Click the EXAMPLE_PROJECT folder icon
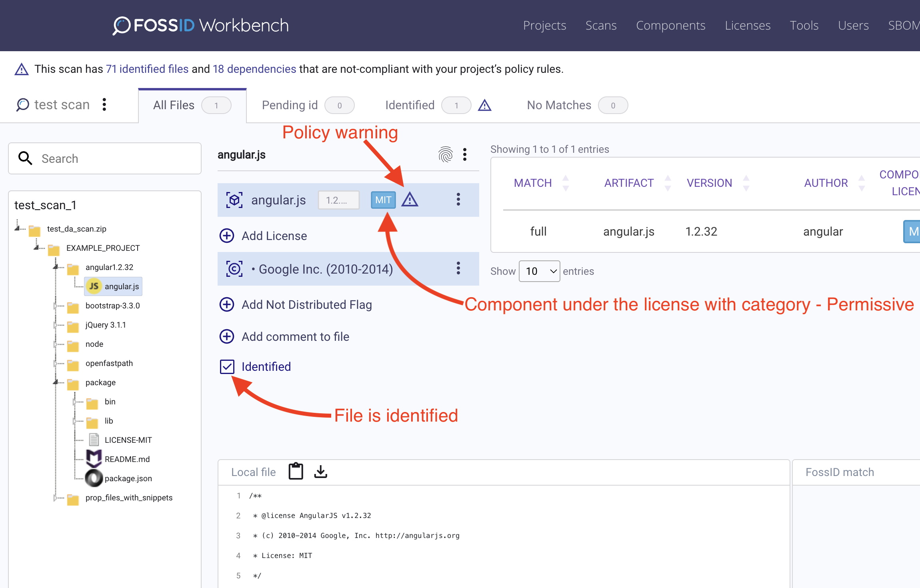Image resolution: width=920 pixels, height=588 pixels. 54,250
